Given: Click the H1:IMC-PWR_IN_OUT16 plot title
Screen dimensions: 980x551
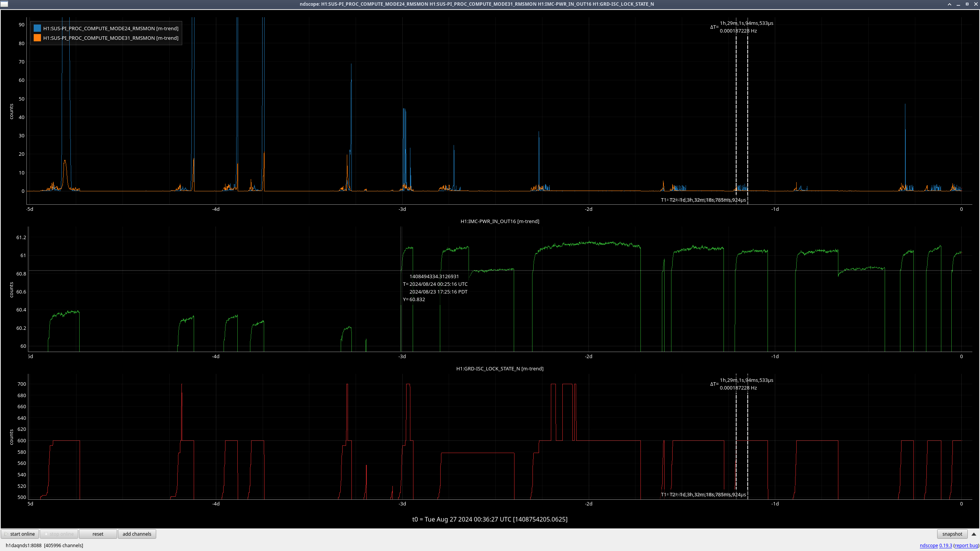Looking at the screenshot, I should click(x=500, y=221).
